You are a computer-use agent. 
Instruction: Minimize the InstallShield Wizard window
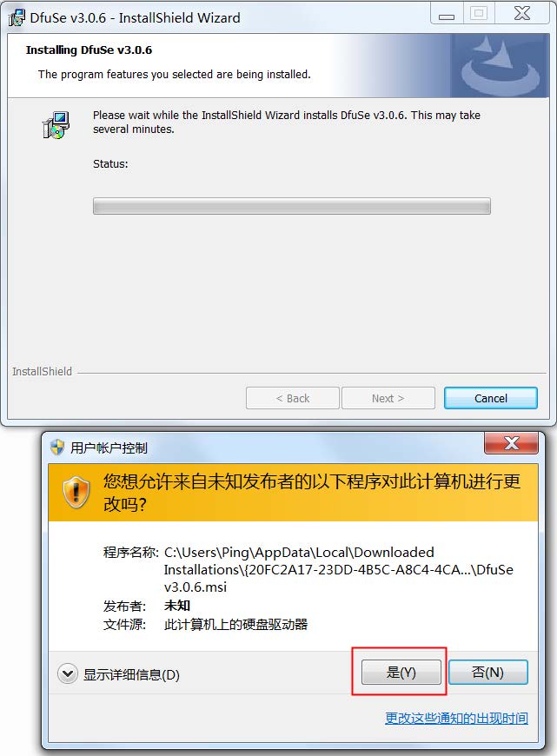(x=447, y=14)
